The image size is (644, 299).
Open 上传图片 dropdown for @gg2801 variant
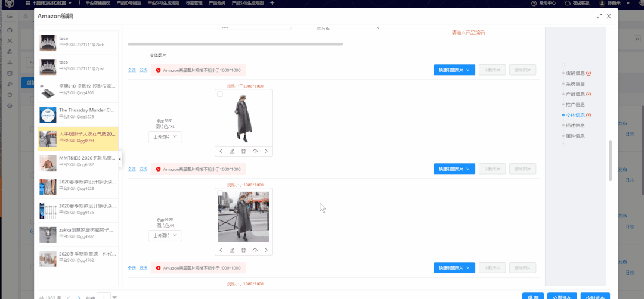point(165,136)
